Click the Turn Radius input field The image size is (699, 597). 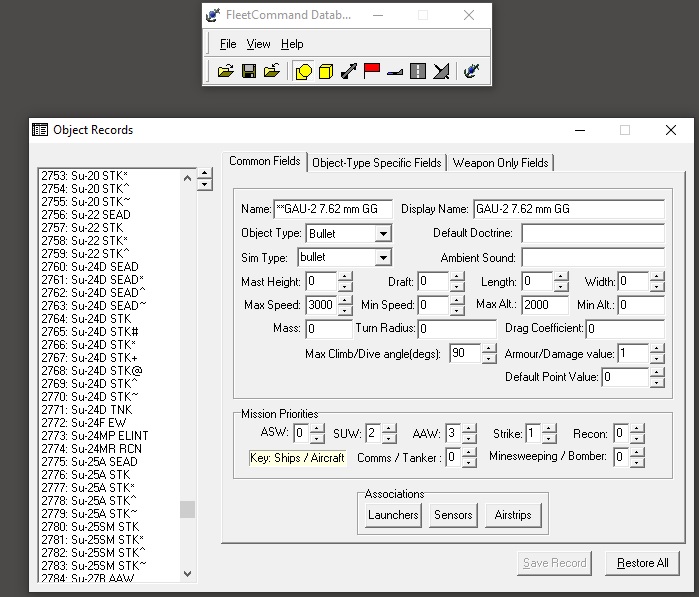(x=457, y=329)
